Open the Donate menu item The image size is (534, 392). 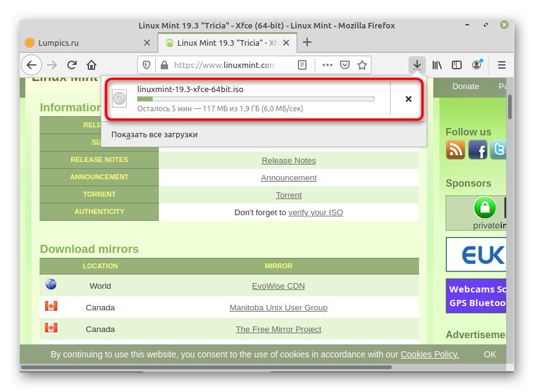[x=465, y=87]
